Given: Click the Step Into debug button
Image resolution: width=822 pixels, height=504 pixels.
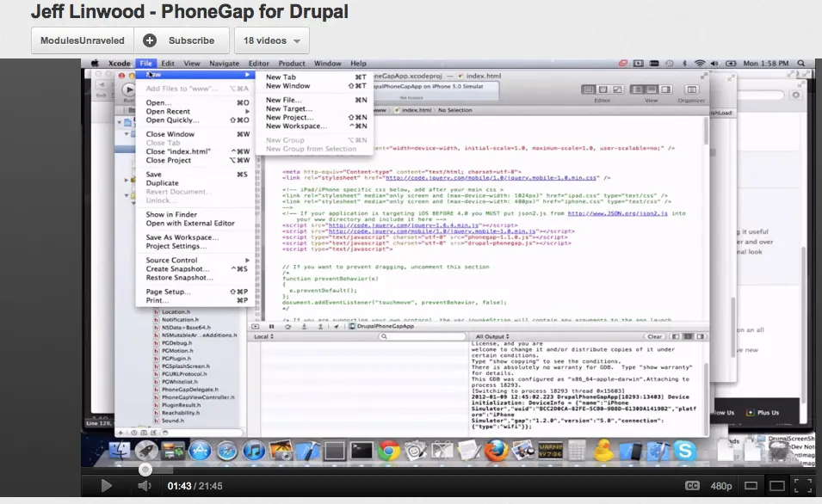Looking at the screenshot, I should click(x=304, y=326).
